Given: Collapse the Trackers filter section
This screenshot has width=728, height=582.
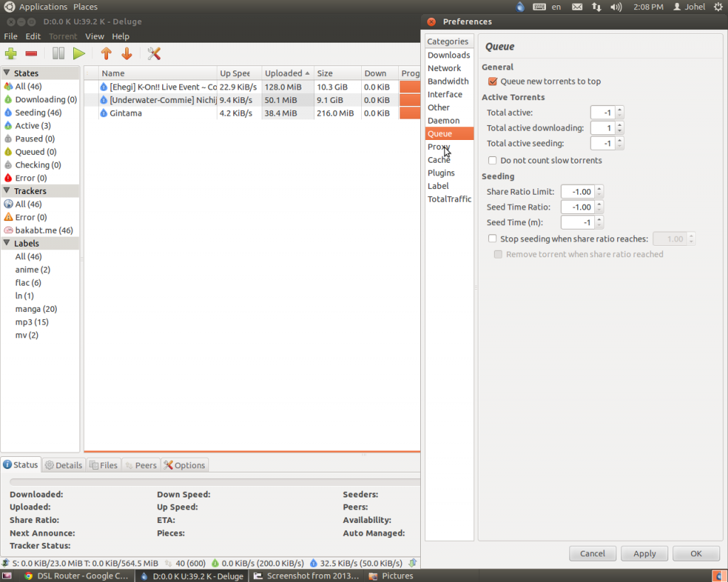Looking at the screenshot, I should tap(6, 191).
